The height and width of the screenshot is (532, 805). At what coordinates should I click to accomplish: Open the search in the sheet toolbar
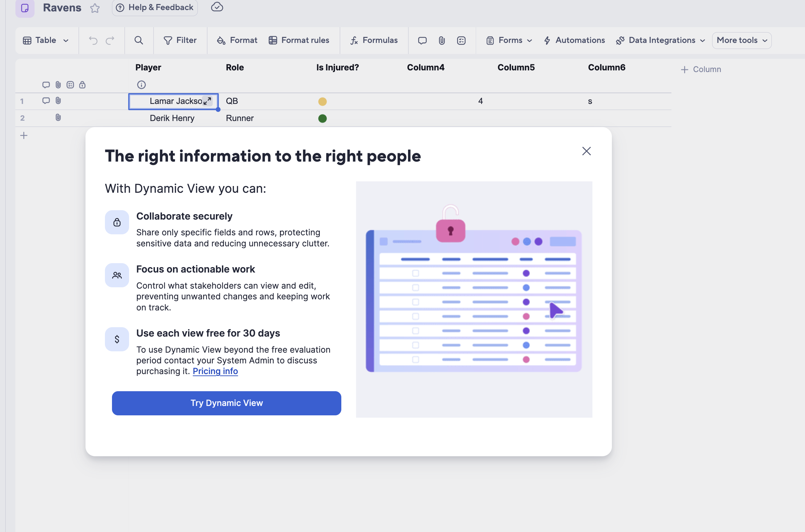point(139,40)
